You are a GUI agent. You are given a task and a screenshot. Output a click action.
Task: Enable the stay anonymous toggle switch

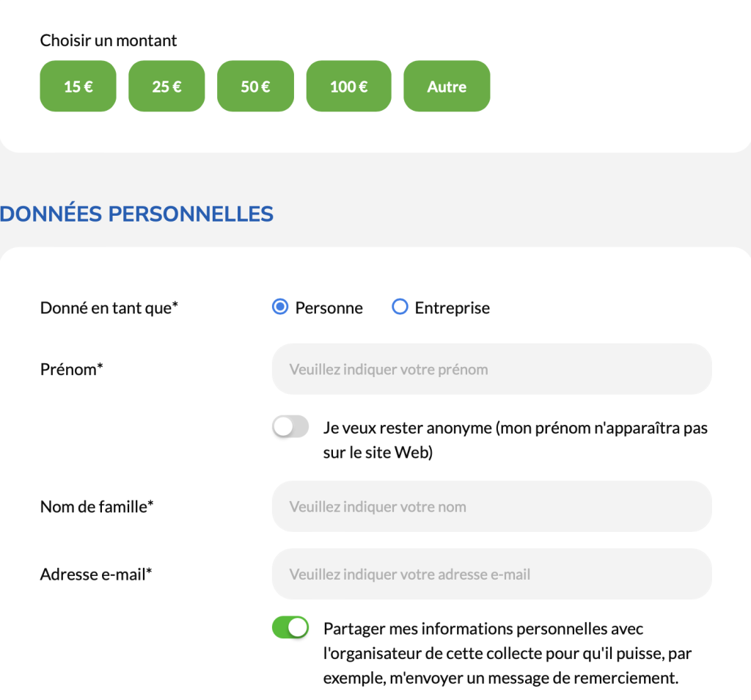pyautogui.click(x=290, y=427)
